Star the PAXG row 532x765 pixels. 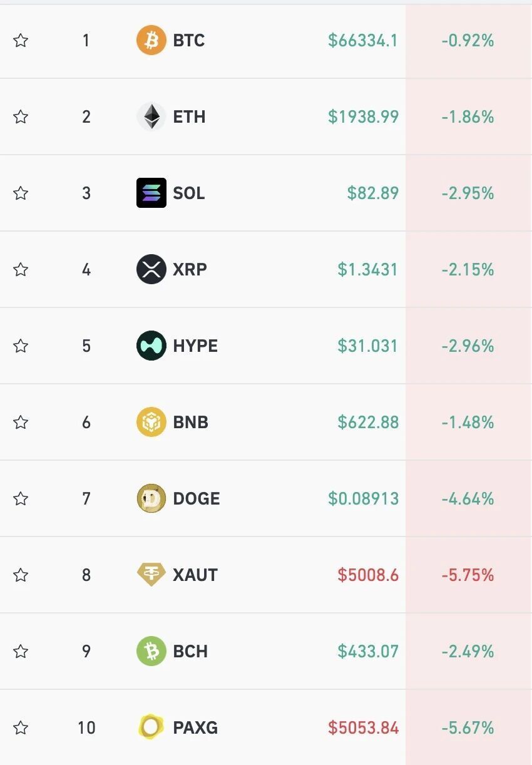click(x=21, y=727)
